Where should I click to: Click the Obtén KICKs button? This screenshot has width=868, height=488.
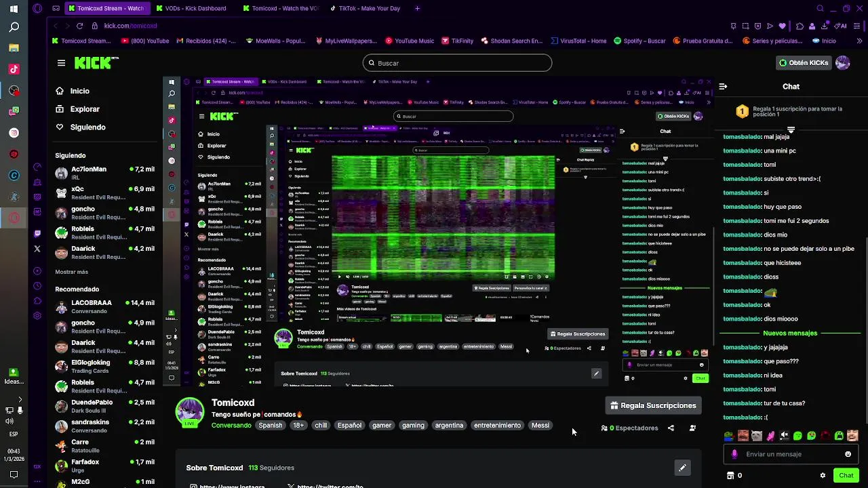tap(804, 63)
